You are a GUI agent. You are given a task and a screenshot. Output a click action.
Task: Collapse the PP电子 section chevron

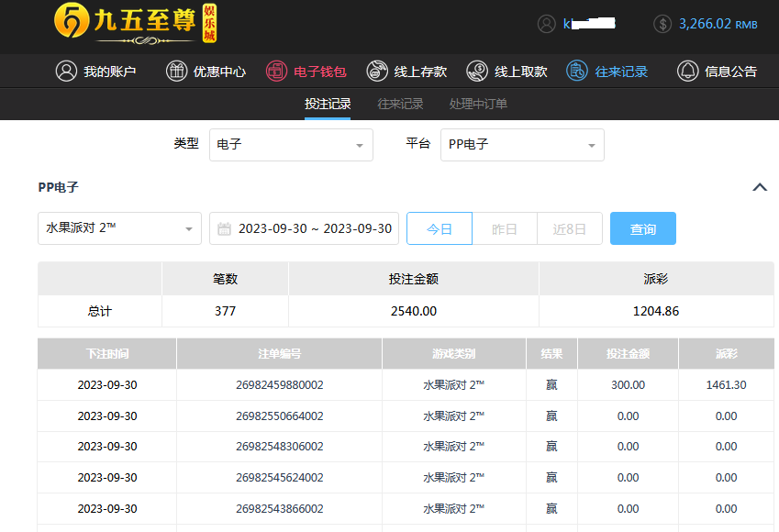[759, 187]
